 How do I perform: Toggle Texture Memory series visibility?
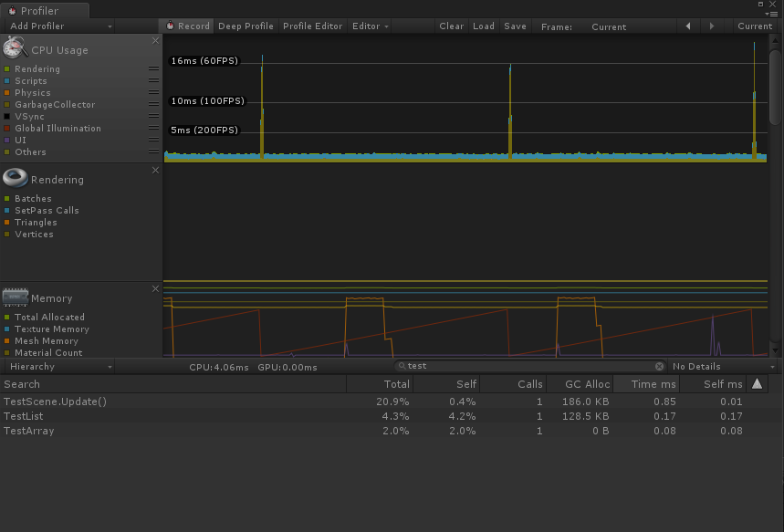pyautogui.click(x=7, y=329)
